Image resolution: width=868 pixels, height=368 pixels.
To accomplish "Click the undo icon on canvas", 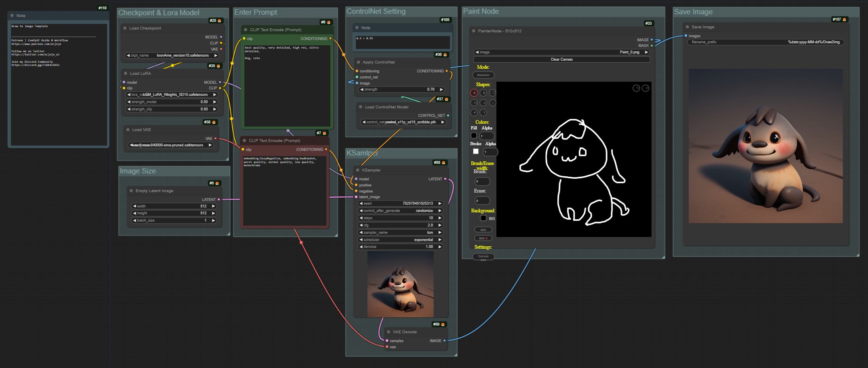I will point(636,88).
